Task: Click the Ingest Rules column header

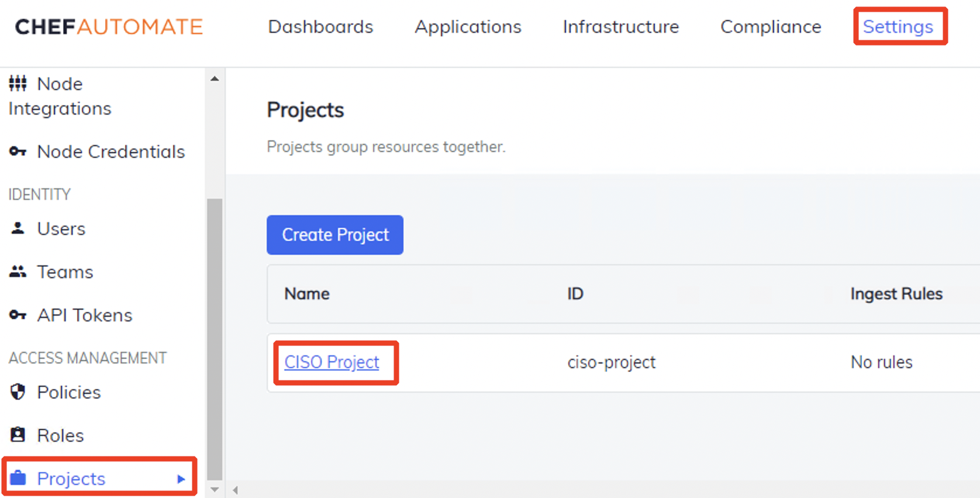Action: coord(896,293)
